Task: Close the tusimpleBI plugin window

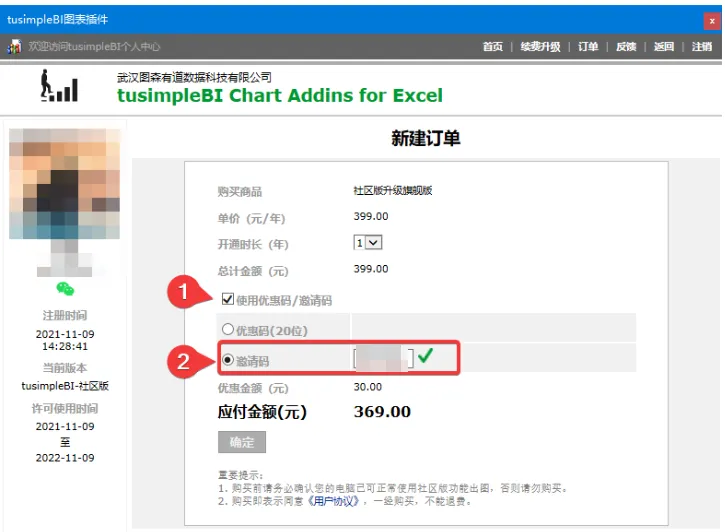Action: tap(712, 21)
